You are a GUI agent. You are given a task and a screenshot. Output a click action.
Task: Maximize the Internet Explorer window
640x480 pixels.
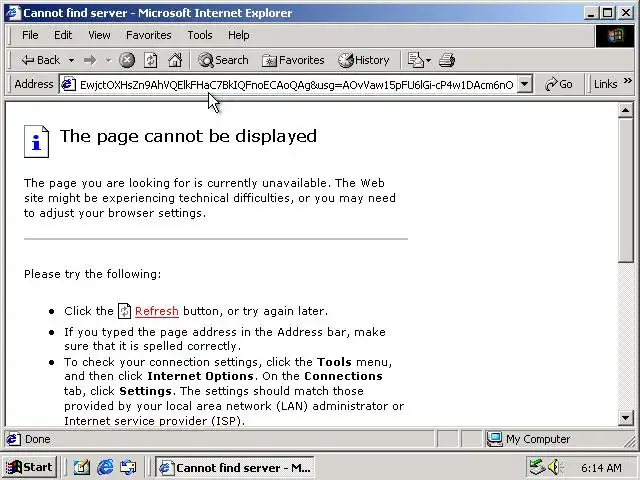[608, 13]
